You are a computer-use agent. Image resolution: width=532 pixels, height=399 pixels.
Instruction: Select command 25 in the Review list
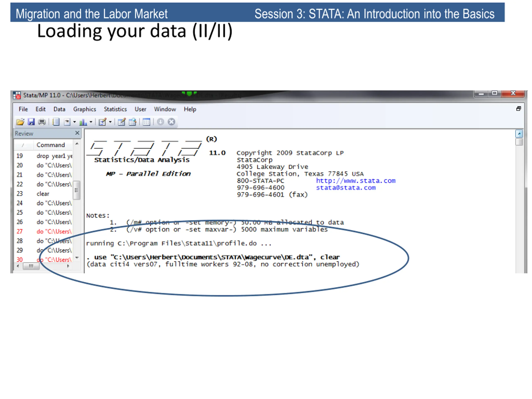click(x=43, y=213)
